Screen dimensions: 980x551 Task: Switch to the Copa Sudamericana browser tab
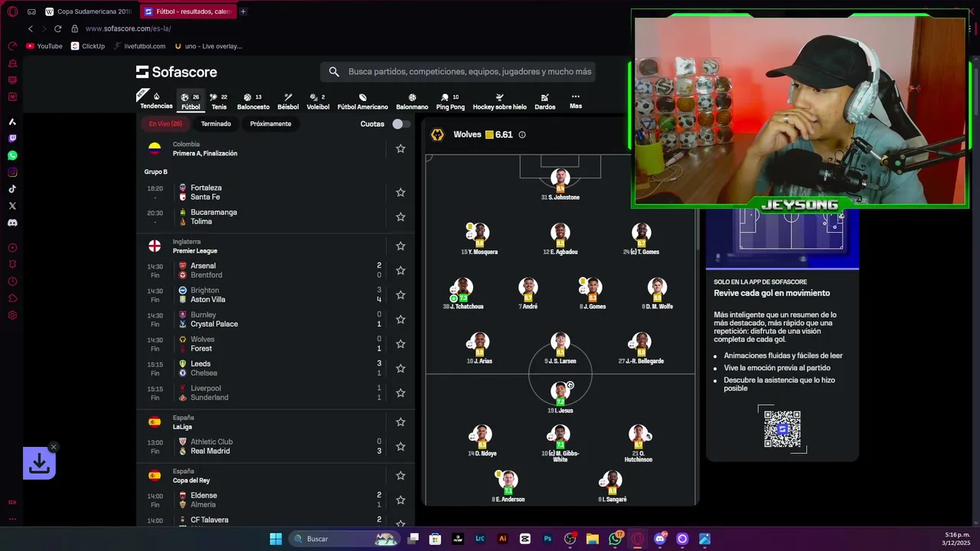coord(89,11)
